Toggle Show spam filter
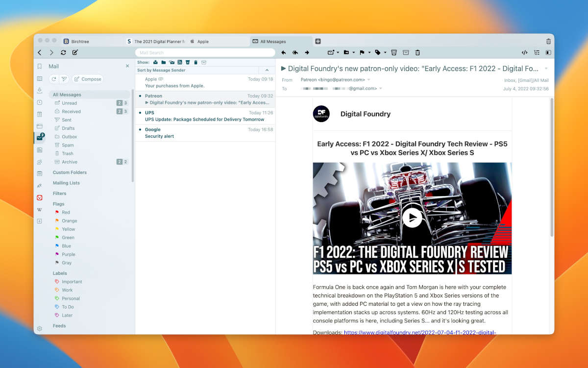This screenshot has height=368, width=588. [188, 62]
